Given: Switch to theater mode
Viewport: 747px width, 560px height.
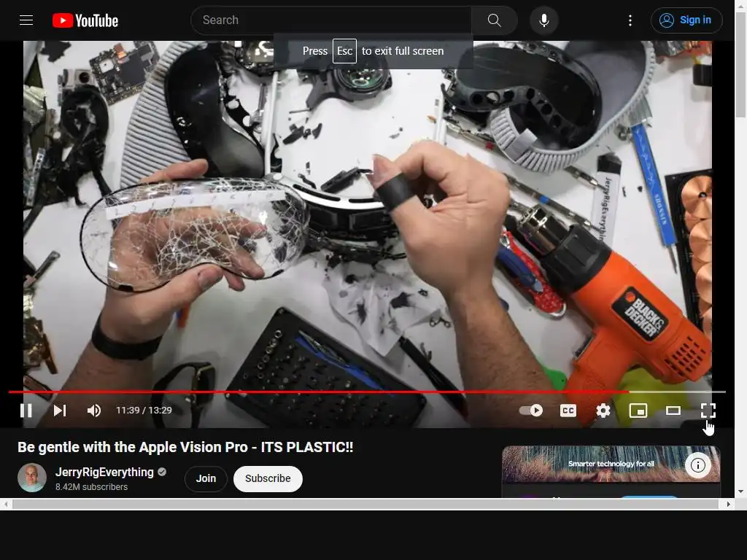Looking at the screenshot, I should click(x=673, y=411).
